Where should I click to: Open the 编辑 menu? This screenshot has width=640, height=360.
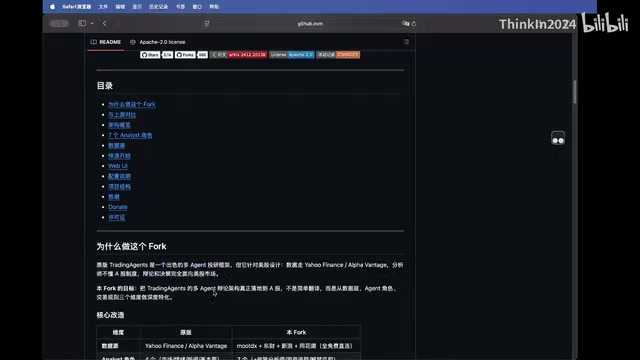[120, 7]
